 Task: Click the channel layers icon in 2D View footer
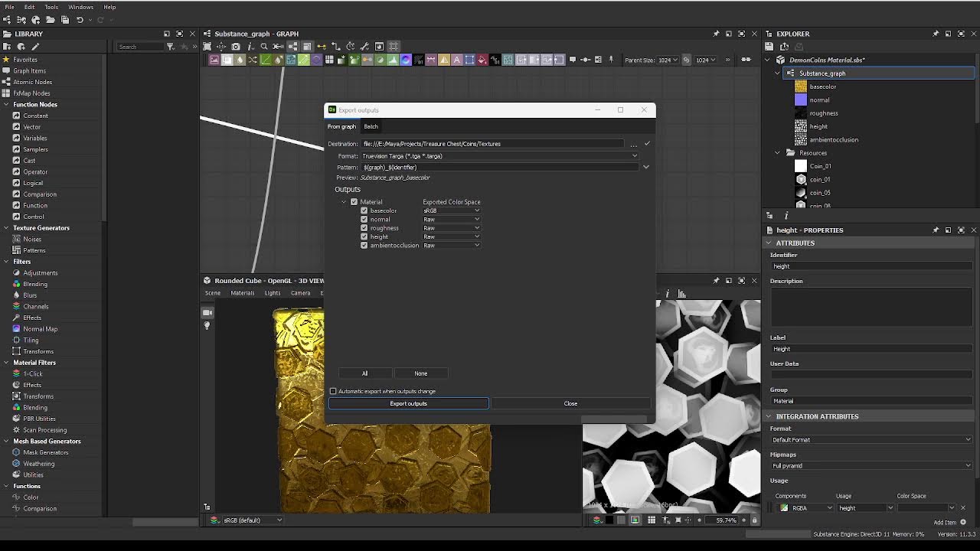coord(597,520)
